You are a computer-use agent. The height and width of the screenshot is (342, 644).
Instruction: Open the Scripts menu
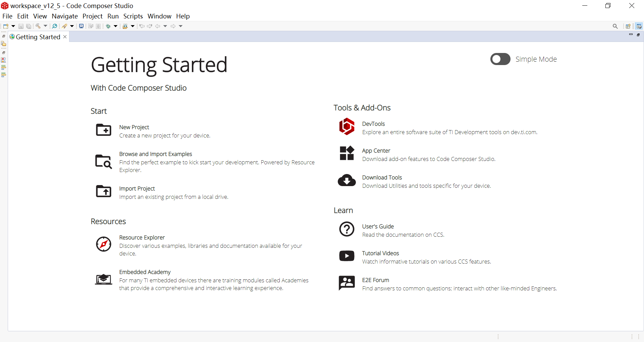click(x=133, y=16)
